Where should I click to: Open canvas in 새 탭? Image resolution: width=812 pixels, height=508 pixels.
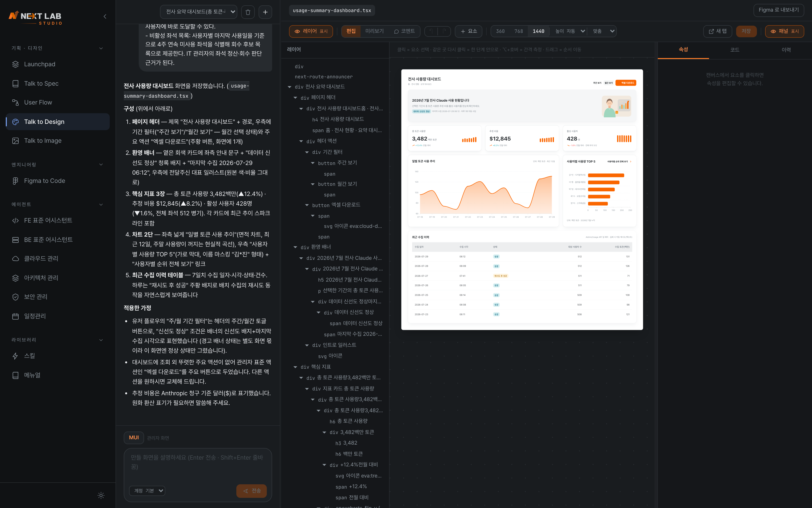coord(717,31)
